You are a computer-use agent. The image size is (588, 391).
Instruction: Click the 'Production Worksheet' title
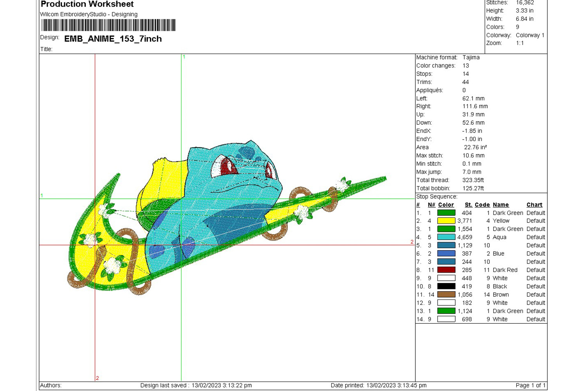tap(87, 4)
